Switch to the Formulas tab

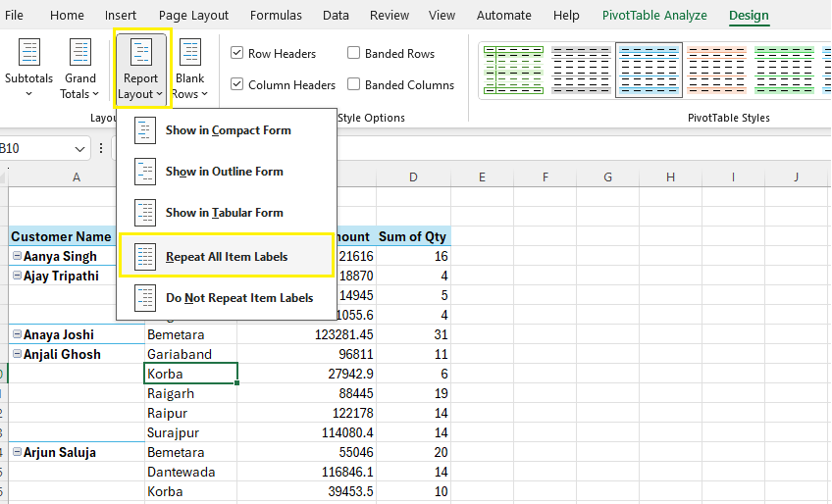pos(276,15)
